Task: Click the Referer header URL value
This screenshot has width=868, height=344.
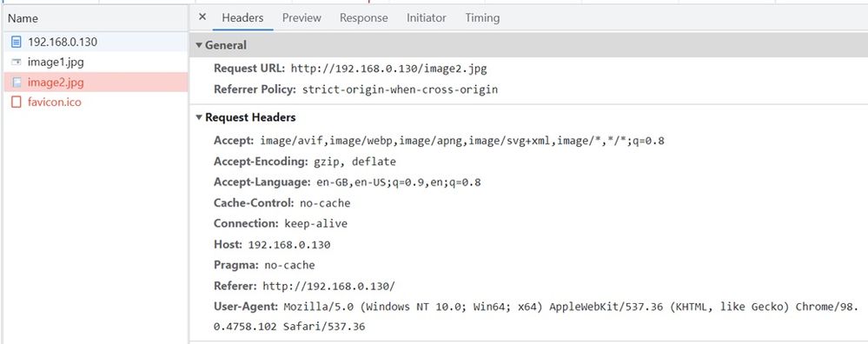Action: (x=328, y=287)
